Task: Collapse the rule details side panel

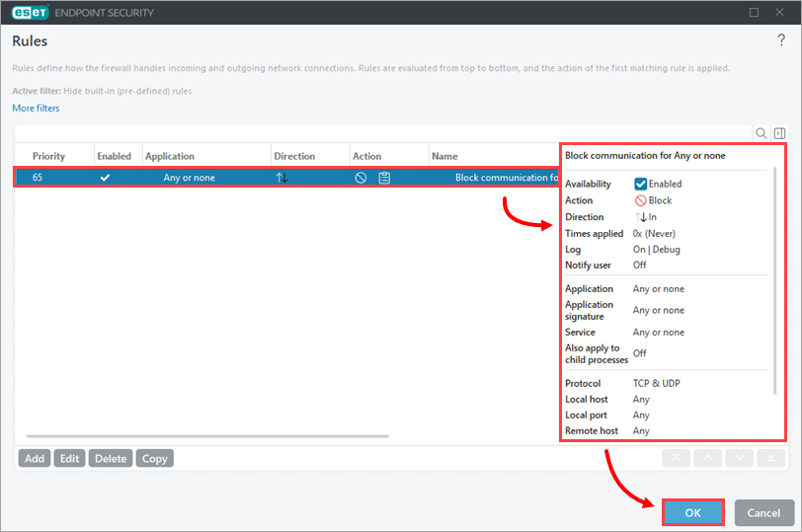Action: [x=779, y=133]
